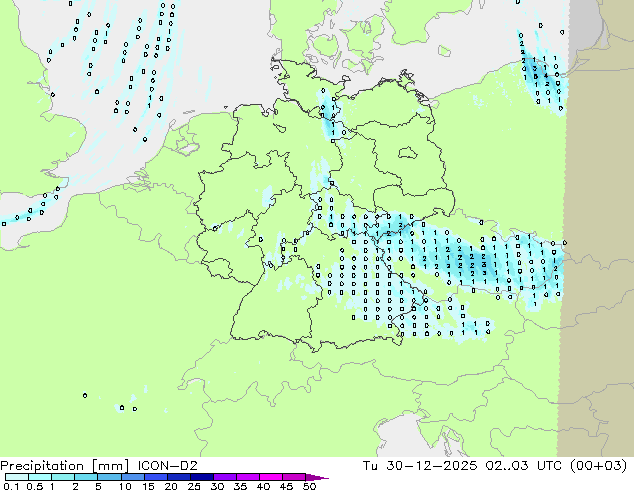This screenshot has height=490, width=634.
Task: Select legend swatch between 35 and 40
Action: click(247, 477)
